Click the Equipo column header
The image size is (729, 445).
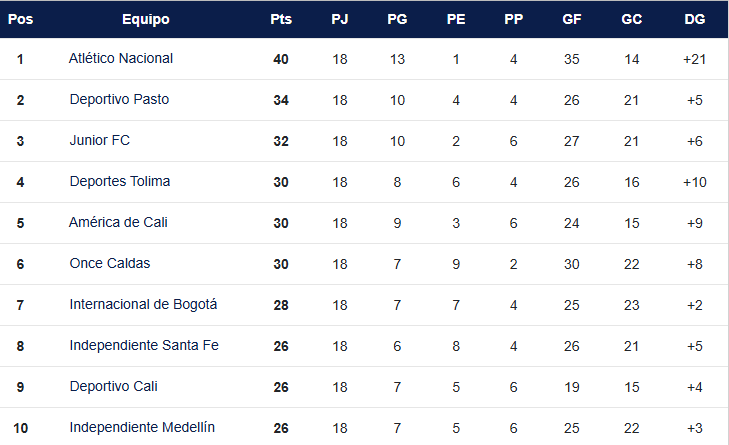click(146, 19)
